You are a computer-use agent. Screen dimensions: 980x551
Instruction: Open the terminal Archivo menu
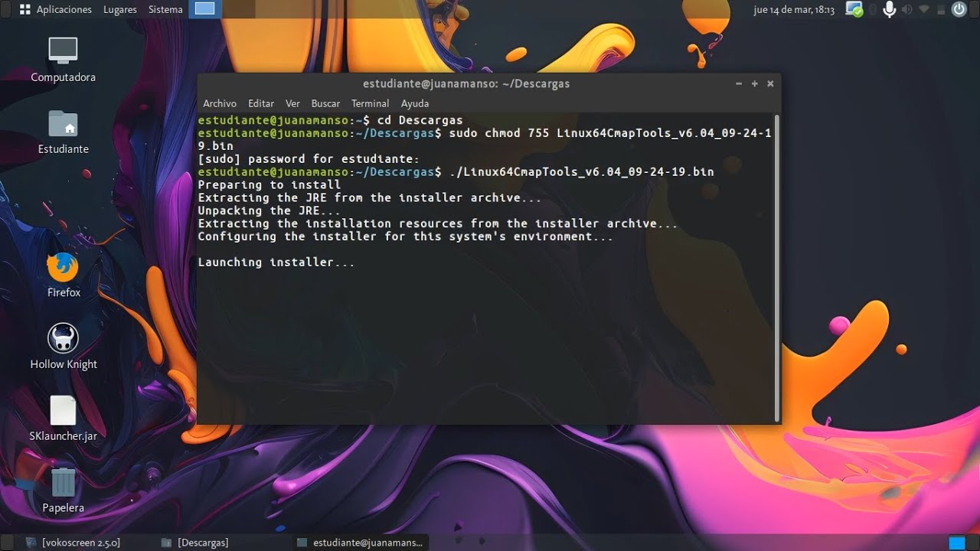coord(220,103)
